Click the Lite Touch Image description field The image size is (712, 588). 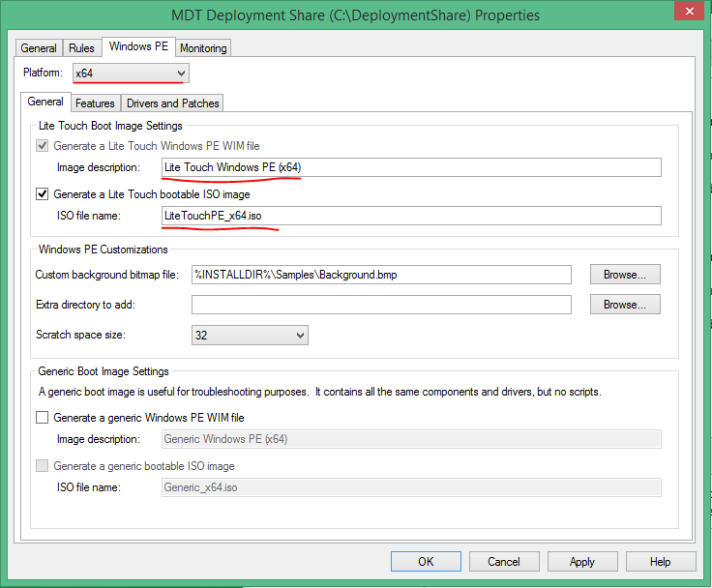click(x=411, y=168)
